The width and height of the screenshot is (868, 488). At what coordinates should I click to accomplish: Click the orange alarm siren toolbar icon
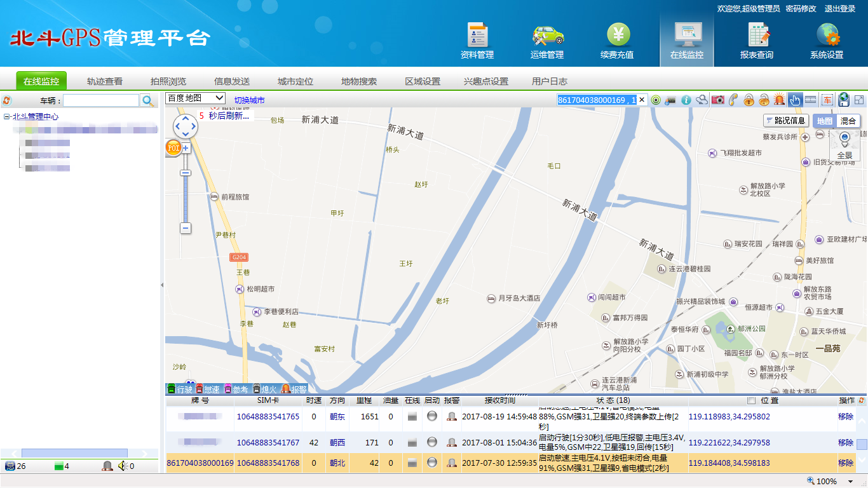tap(779, 100)
